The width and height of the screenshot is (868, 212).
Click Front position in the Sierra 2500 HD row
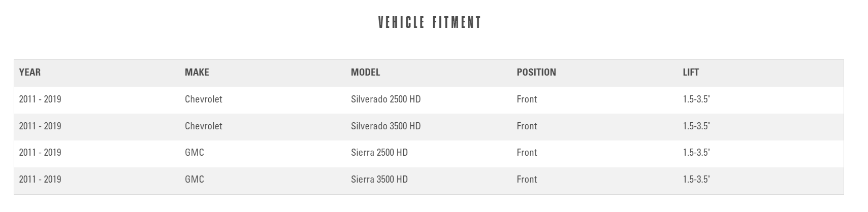(527, 153)
